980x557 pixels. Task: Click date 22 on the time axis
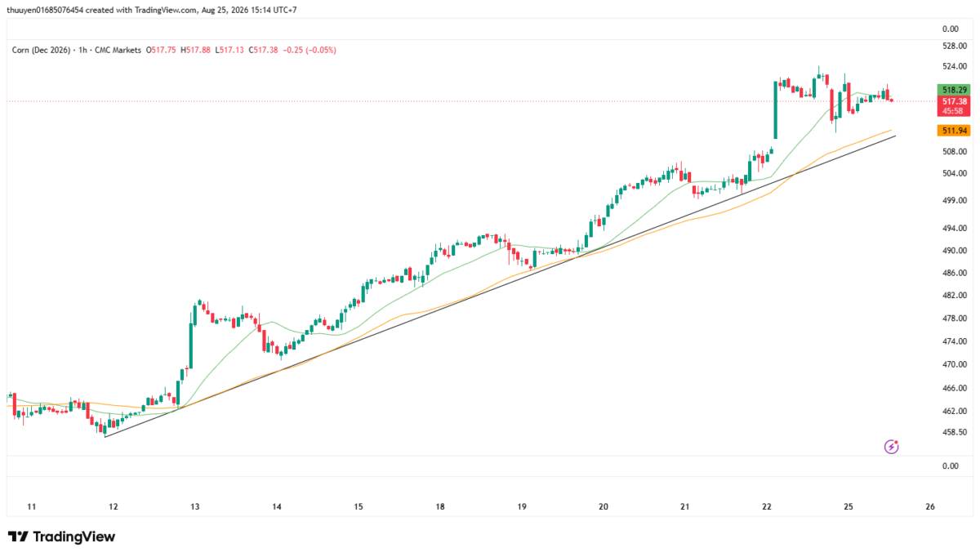pos(767,507)
